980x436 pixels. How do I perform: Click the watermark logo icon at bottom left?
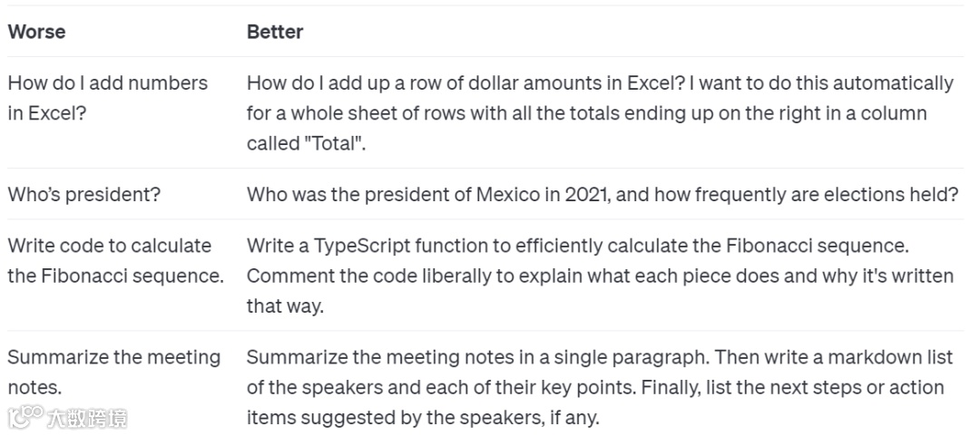tap(25, 417)
